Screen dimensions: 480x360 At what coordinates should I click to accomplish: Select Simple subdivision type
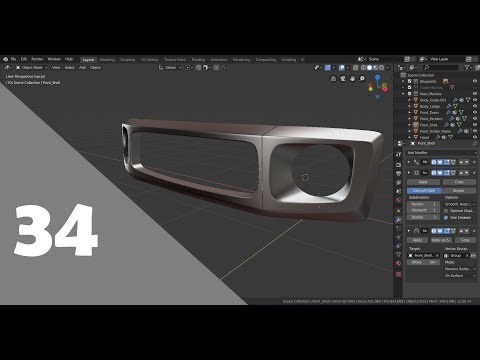[459, 191]
